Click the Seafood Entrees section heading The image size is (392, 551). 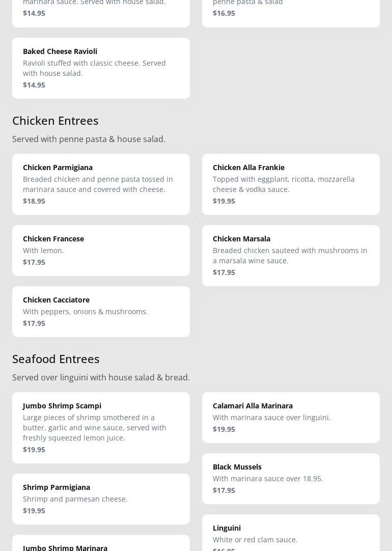56,359
